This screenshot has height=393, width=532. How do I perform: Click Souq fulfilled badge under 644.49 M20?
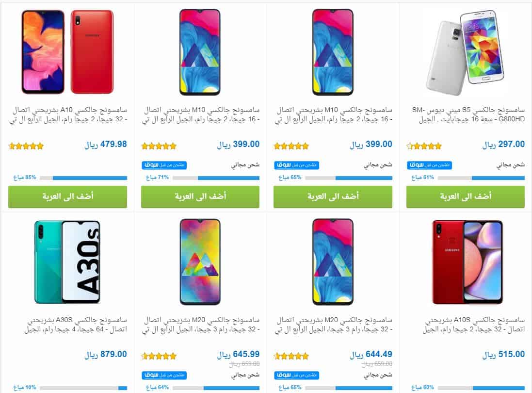coord(296,375)
